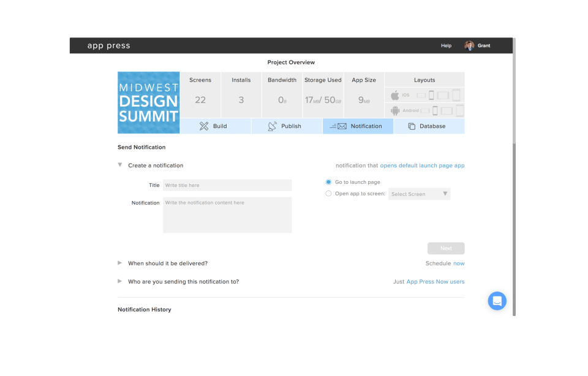Click the Notification envelope icon
This screenshot has width=588, height=376.
point(338,126)
